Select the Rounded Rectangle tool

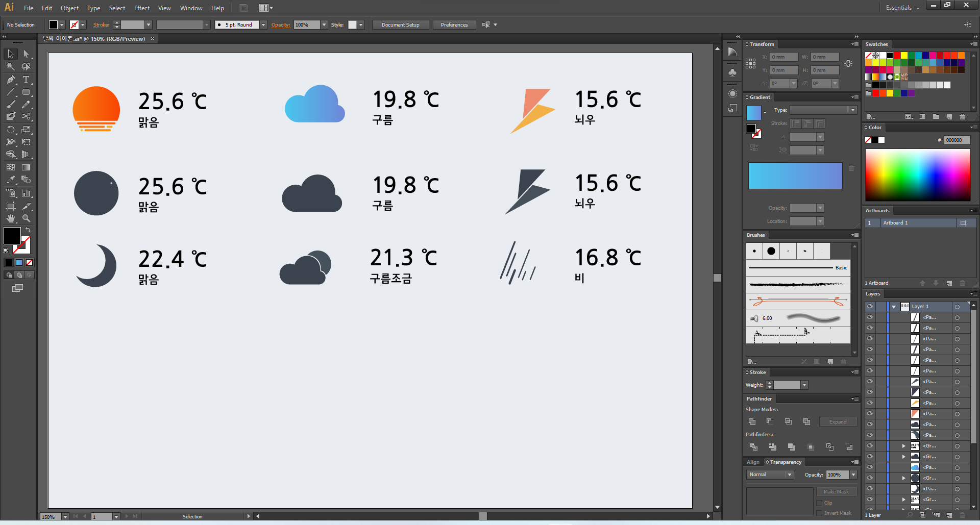coord(26,92)
